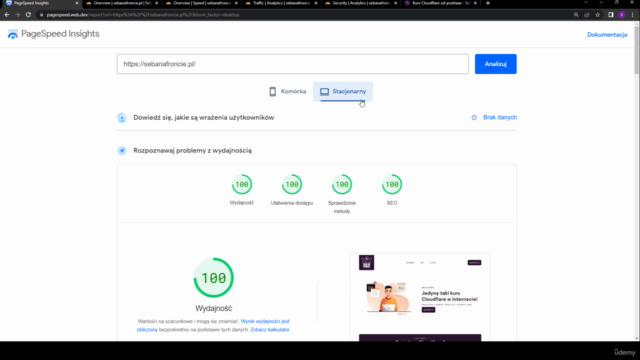Click the website screenshot thumbnail

point(420,297)
